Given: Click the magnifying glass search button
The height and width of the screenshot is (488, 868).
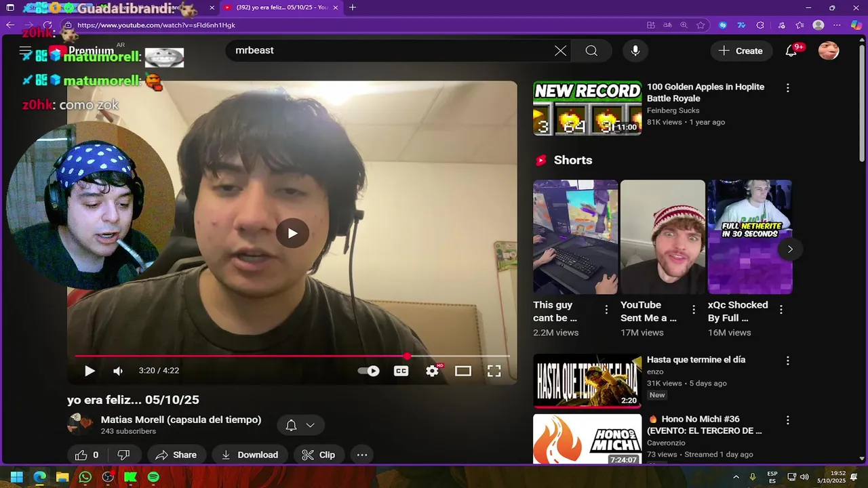Looking at the screenshot, I should pos(591,51).
